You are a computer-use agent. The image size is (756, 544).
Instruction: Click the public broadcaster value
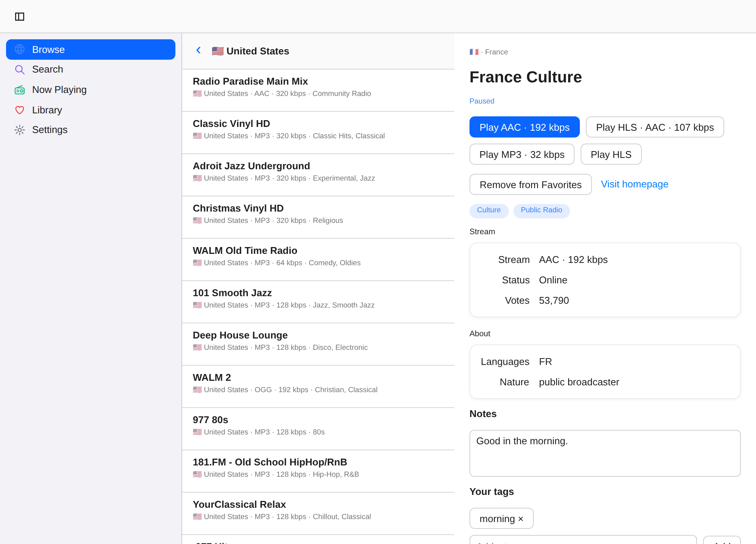(x=579, y=382)
